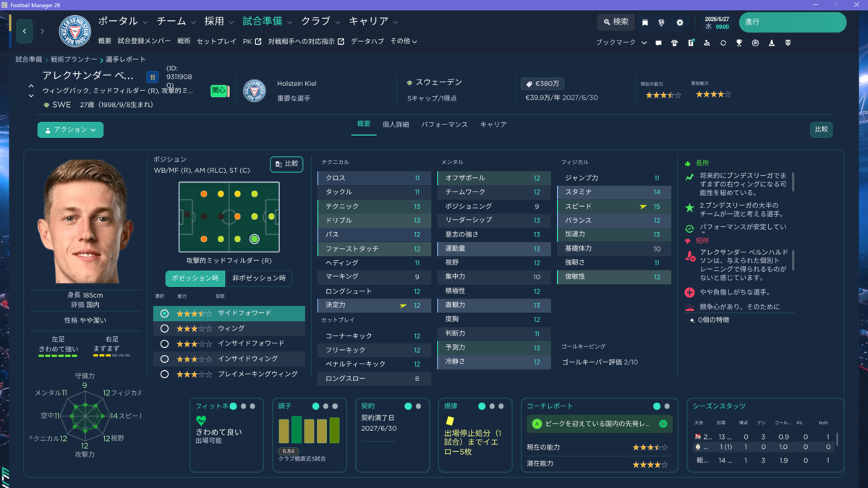This screenshot has width=868, height=488.
Task: Click the external link icon after PK
Action: pos(258,41)
